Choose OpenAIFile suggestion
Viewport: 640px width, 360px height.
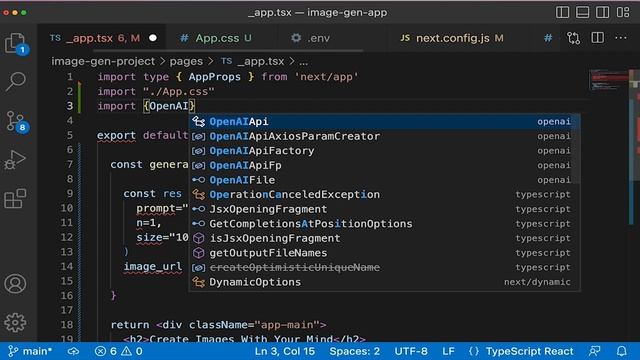pos(384,180)
